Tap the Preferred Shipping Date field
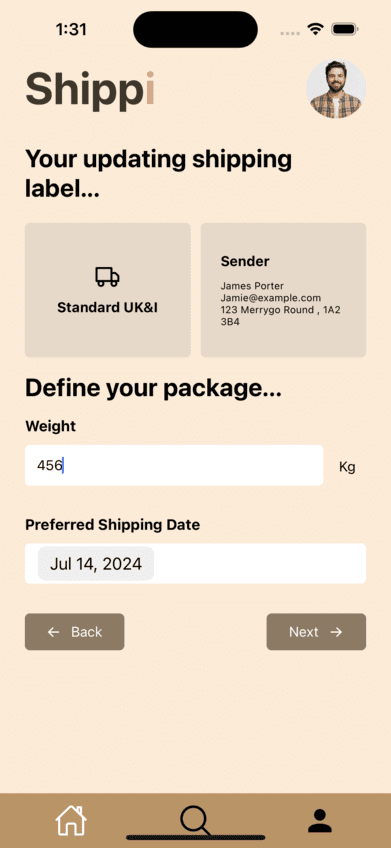The height and width of the screenshot is (848, 391). (x=195, y=564)
